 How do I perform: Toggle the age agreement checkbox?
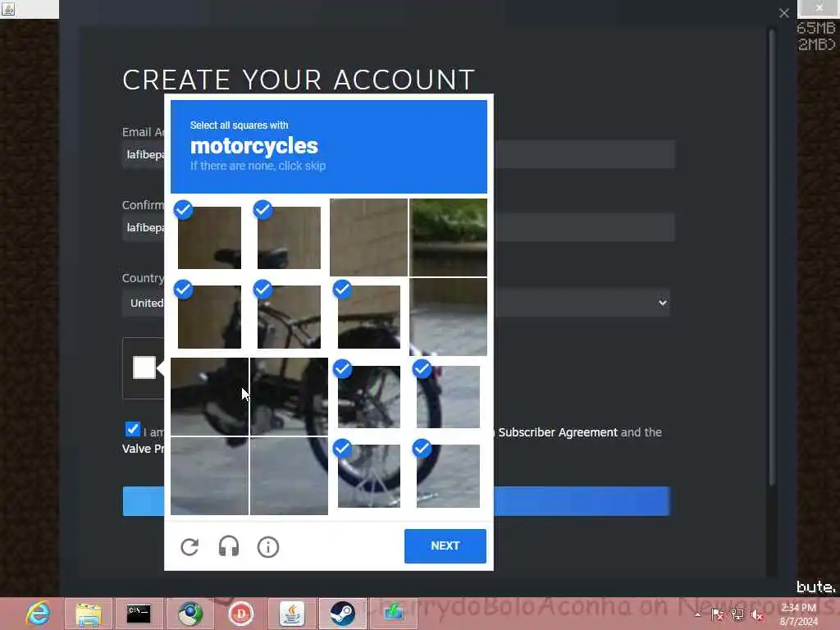tap(132, 429)
